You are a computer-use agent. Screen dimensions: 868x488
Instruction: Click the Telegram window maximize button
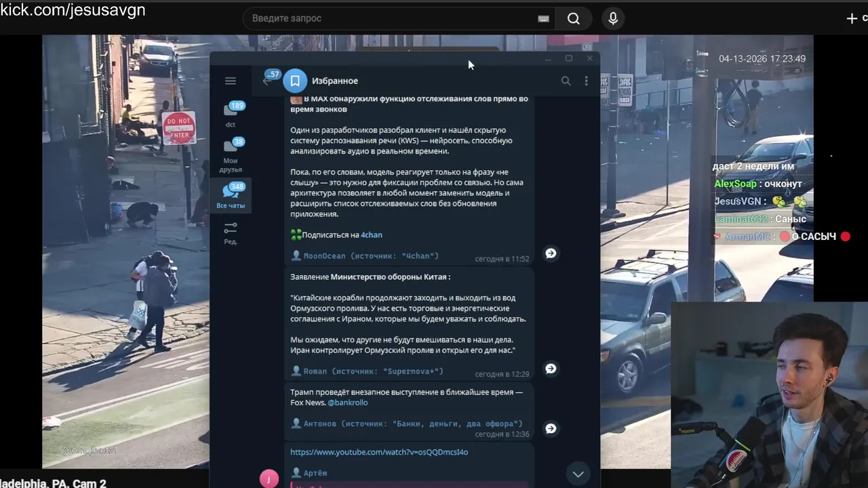[x=569, y=58]
